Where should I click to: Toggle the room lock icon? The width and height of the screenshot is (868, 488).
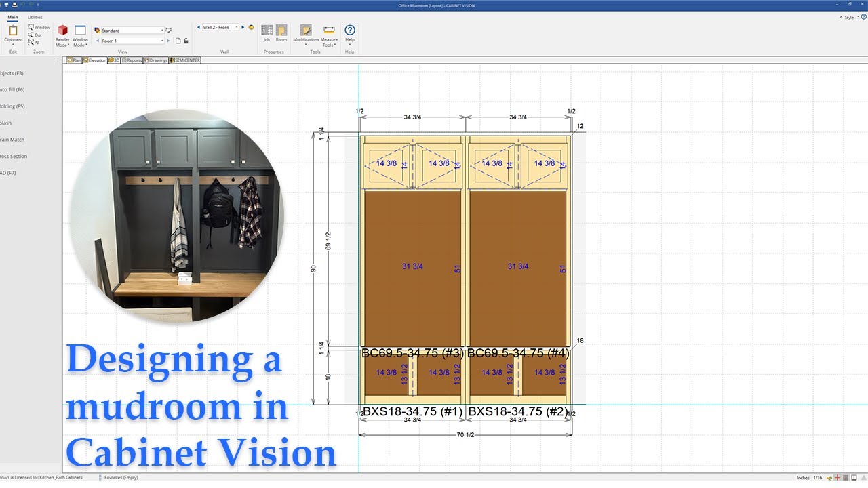point(186,41)
